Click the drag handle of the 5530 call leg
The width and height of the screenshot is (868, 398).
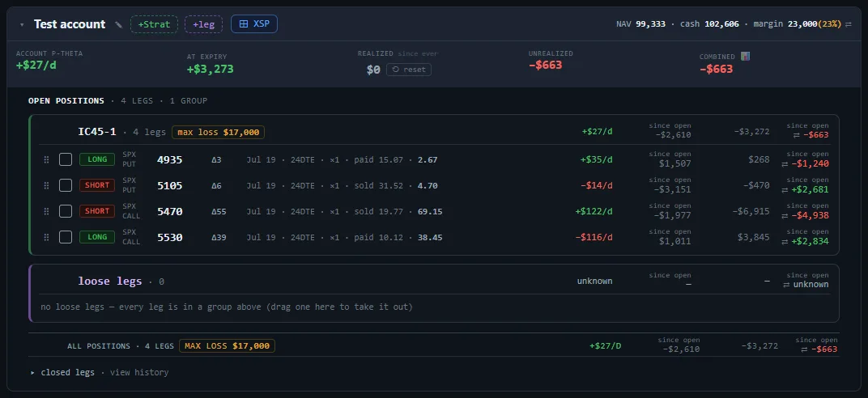tap(46, 237)
